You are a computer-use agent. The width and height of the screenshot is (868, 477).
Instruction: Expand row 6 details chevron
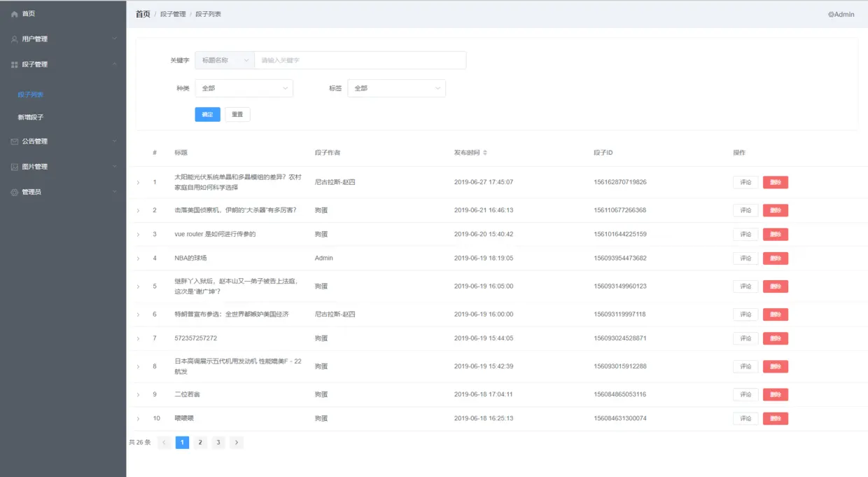[138, 315]
